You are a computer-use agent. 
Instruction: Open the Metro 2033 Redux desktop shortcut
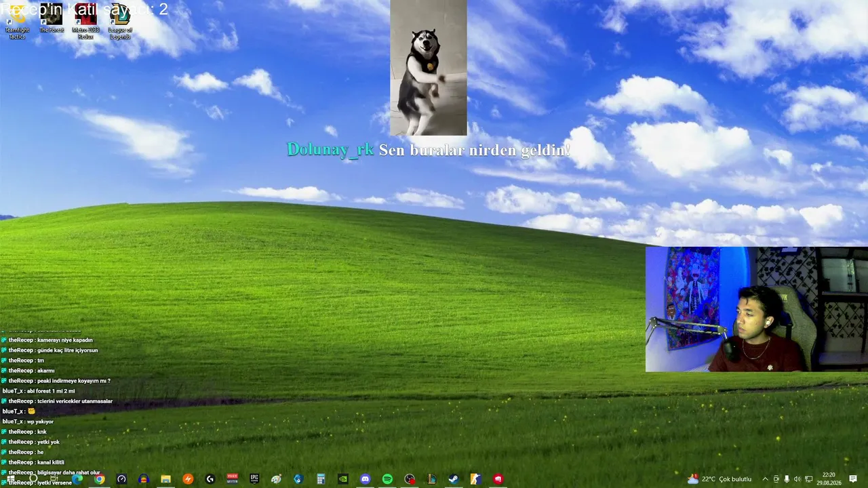85,21
